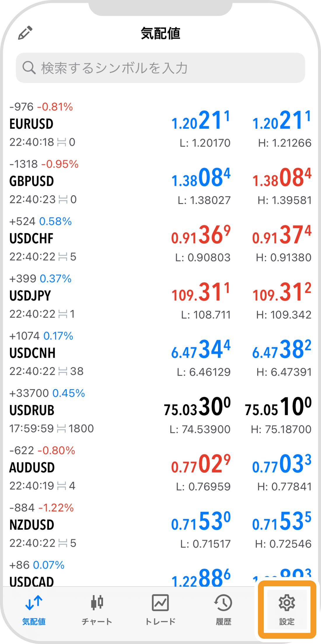Viewport: 321px width, 644px height.
Task: Tap the GBPUSD bid price 1.38084
Action: click(201, 178)
